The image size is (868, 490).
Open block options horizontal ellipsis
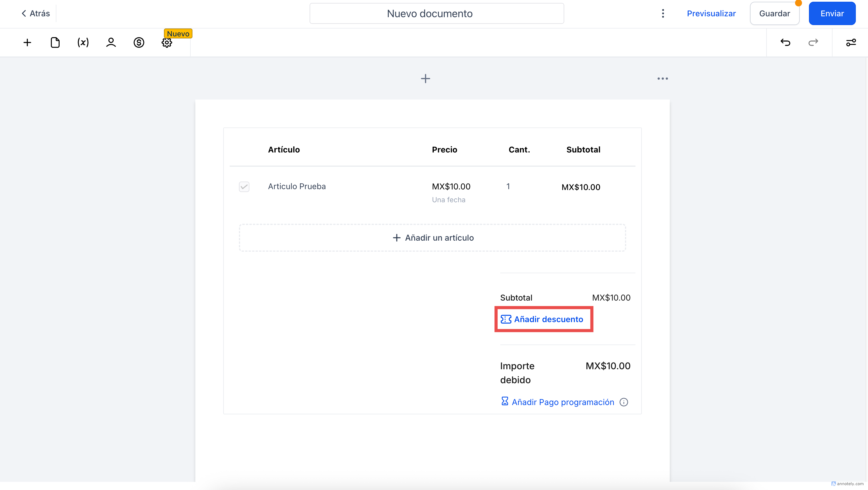(x=662, y=79)
